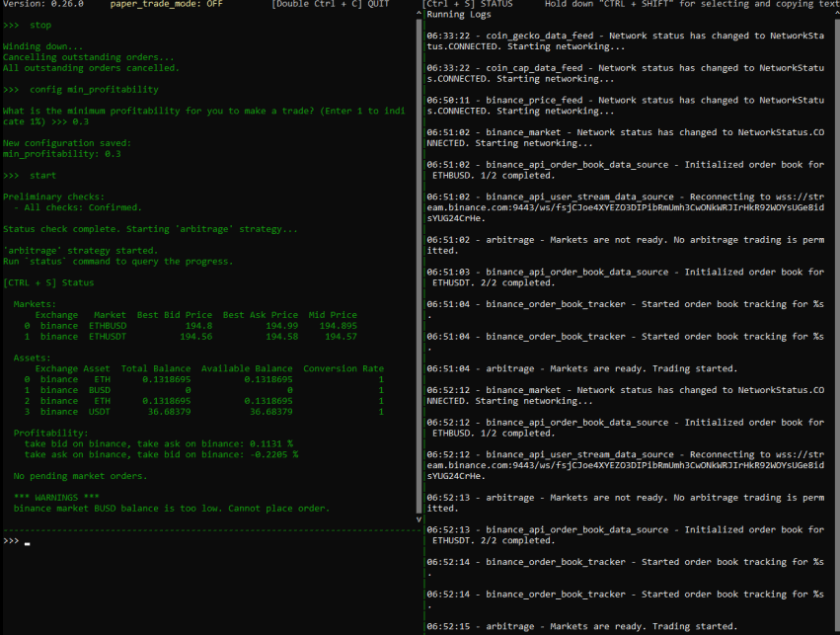Select the ETHBUSD market row
The width and height of the screenshot is (840, 635).
(109, 324)
